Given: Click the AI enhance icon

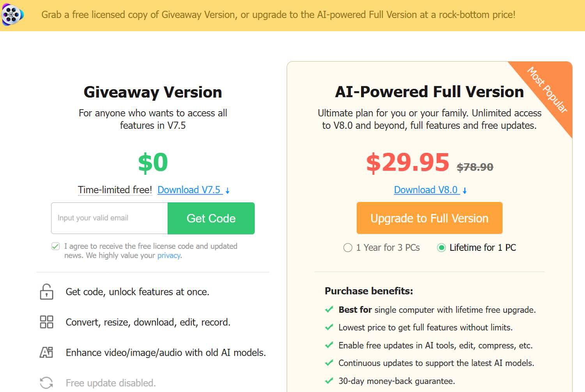Looking at the screenshot, I should coord(46,352).
